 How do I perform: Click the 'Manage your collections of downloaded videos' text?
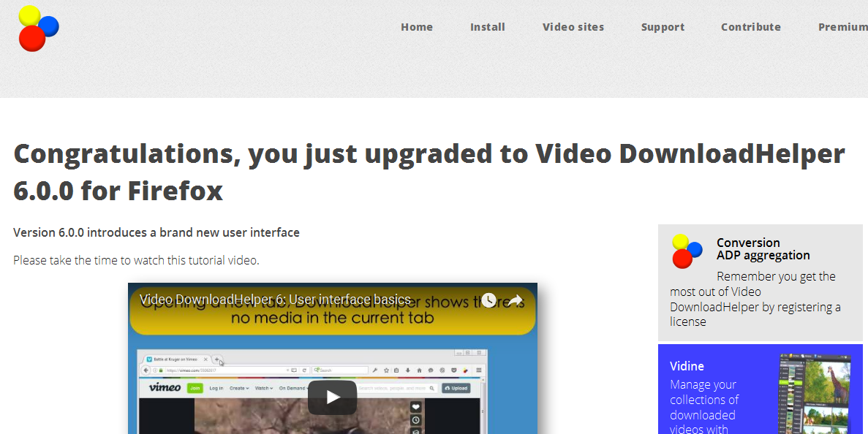coord(704,406)
